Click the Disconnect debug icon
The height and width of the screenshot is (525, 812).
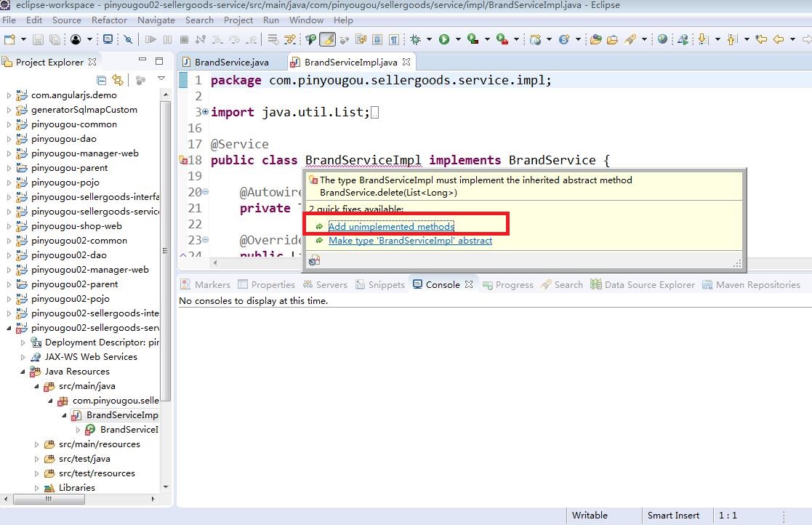point(201,39)
